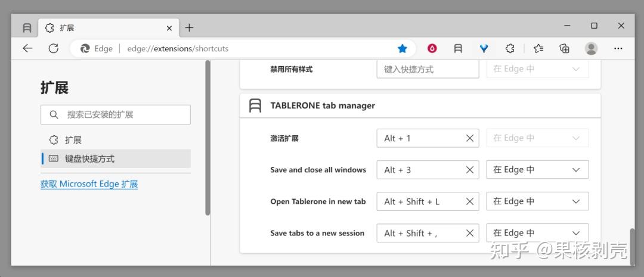Open the blue Y extension icon
This screenshot has height=277, width=644.
pos(484,49)
